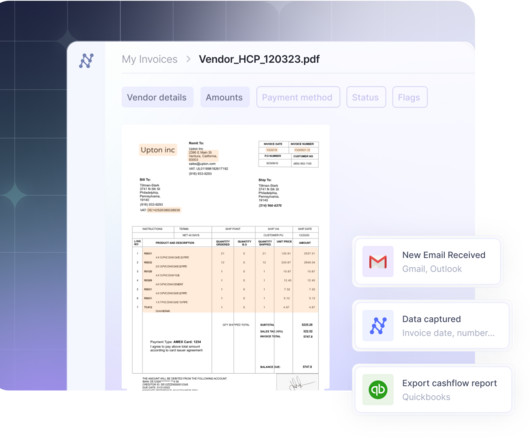This screenshot has height=442, width=530.
Task: Open the Export cashflow report card
Action: (x=432, y=390)
